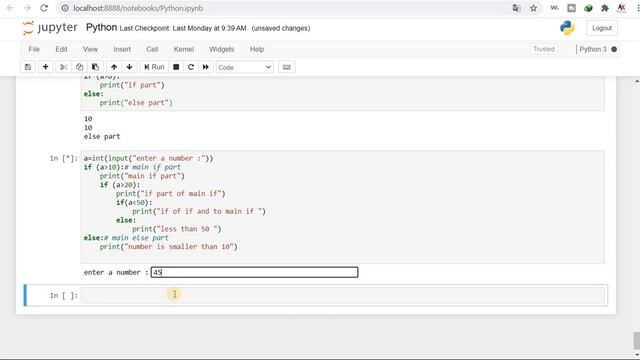Click the kernel busy status circle
640x360 pixels.
pyautogui.click(x=614, y=49)
